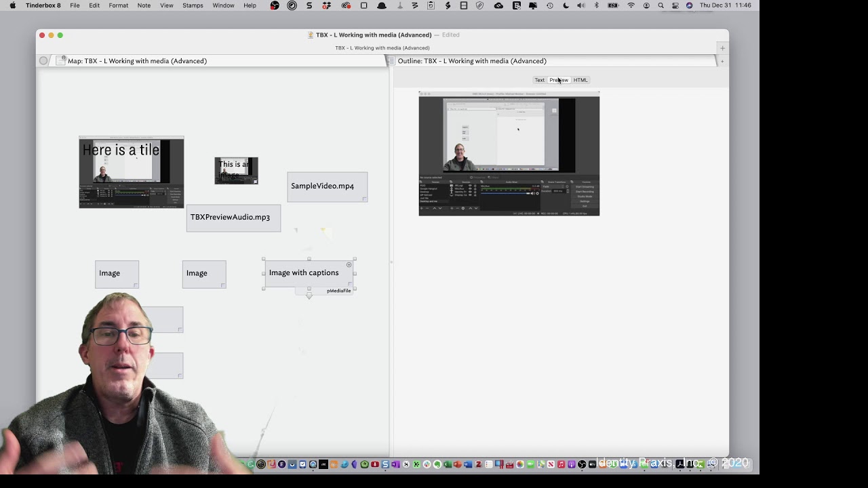Select the SampleVideo.mp4 note

[x=327, y=186]
